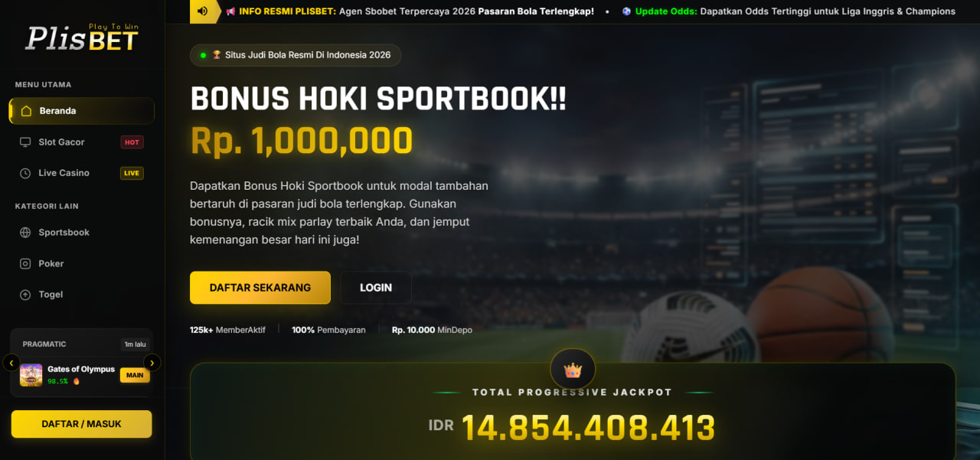Click the Situs Judi Bola Resmi badge
The image size is (980, 460).
296,55
